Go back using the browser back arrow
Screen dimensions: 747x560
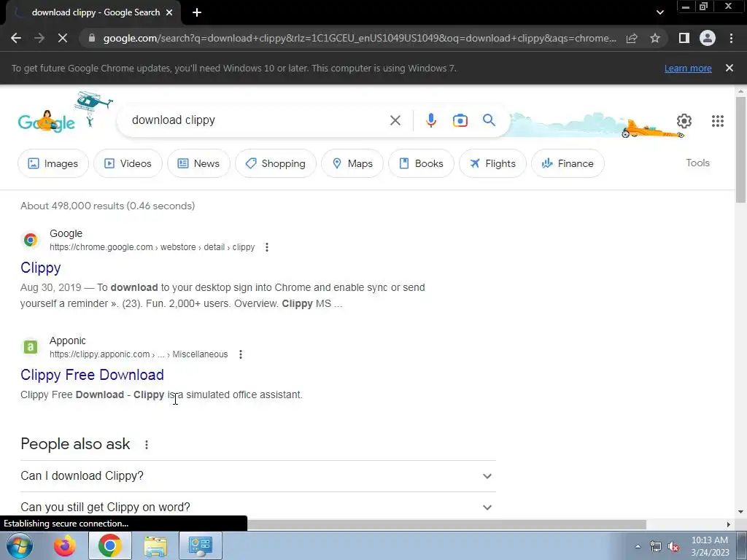16,38
